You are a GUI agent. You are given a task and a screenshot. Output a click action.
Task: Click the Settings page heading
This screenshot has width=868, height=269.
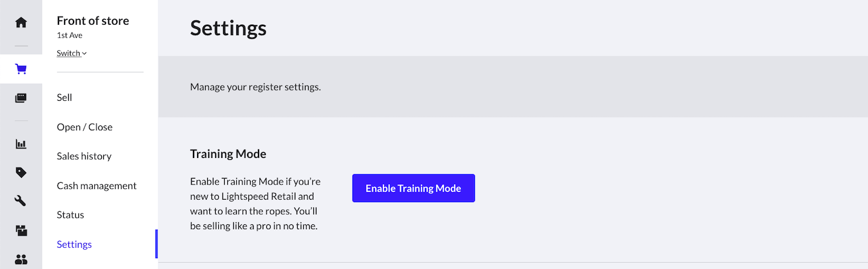click(228, 28)
